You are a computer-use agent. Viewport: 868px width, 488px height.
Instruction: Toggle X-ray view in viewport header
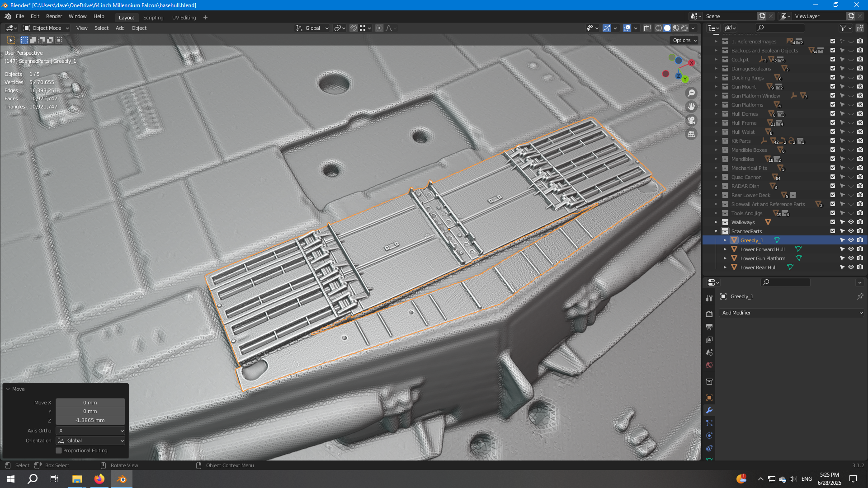[647, 28]
